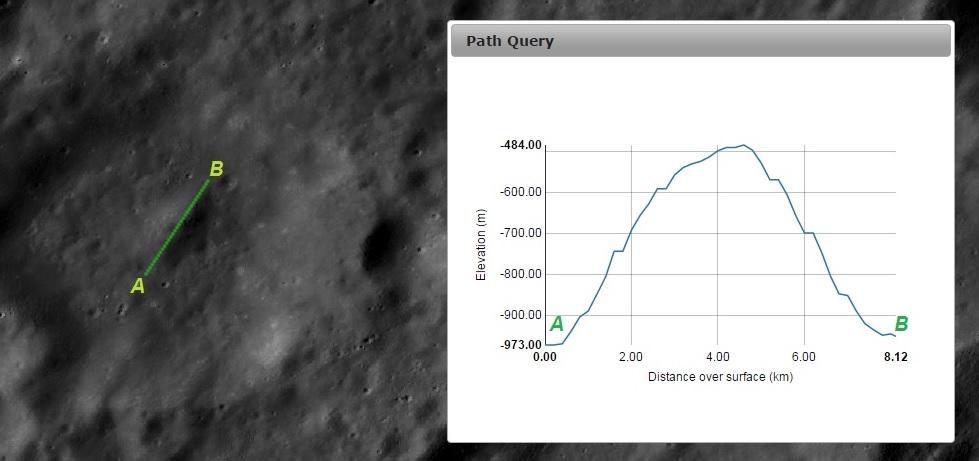The height and width of the screenshot is (461, 979).
Task: Click the -973.00 minimum elevation value
Action: tap(521, 344)
